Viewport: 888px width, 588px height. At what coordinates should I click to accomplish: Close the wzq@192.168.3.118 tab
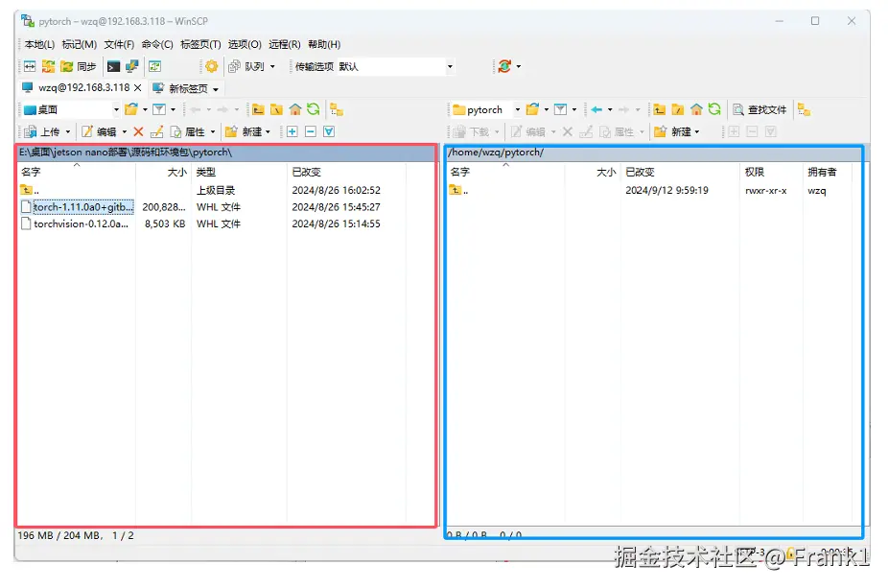click(x=138, y=88)
